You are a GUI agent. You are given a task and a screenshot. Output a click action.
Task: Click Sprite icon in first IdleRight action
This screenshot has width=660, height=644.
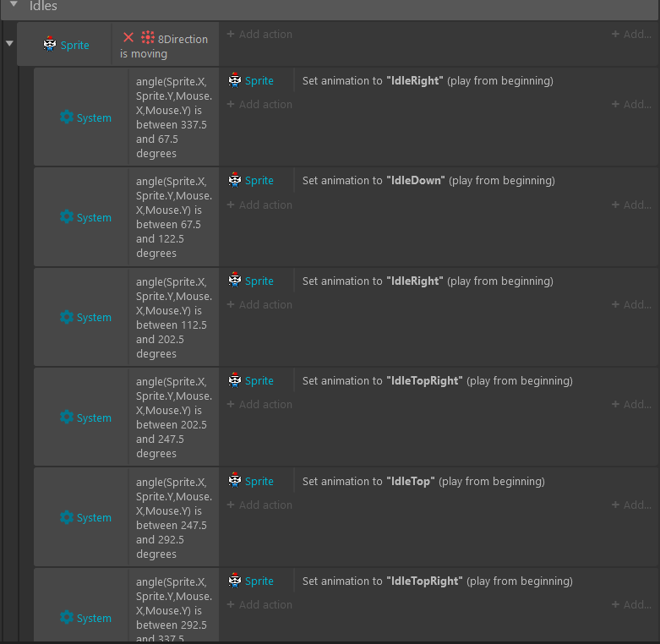[x=234, y=80]
